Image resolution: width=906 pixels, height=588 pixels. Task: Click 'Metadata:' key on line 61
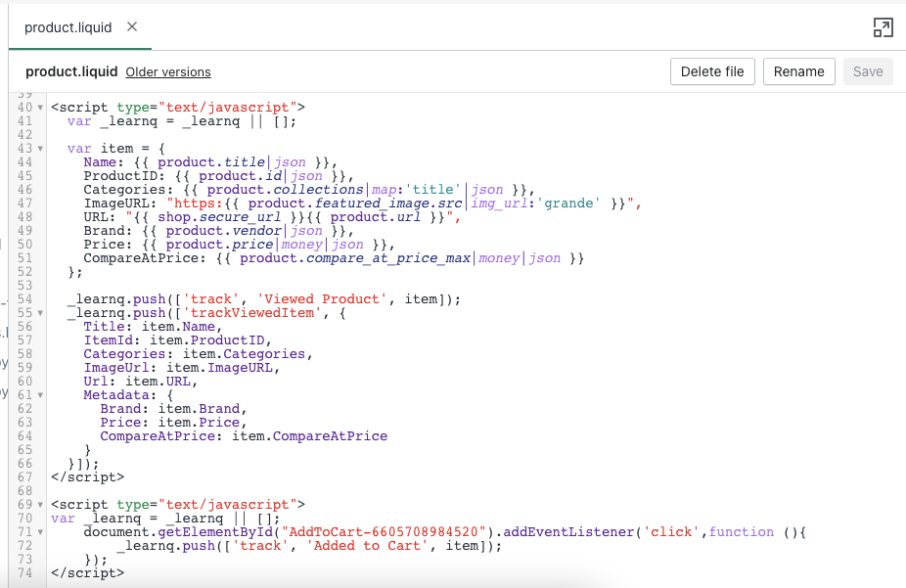119,395
